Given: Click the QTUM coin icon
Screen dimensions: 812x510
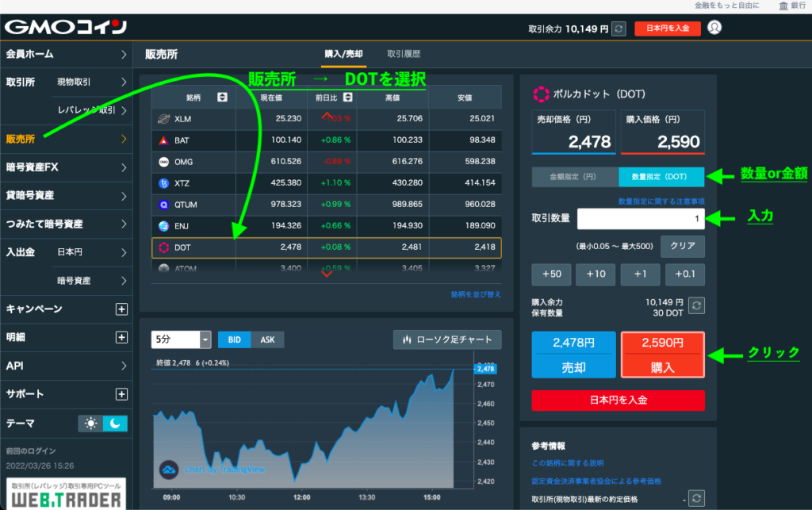Looking at the screenshot, I should (x=163, y=205).
